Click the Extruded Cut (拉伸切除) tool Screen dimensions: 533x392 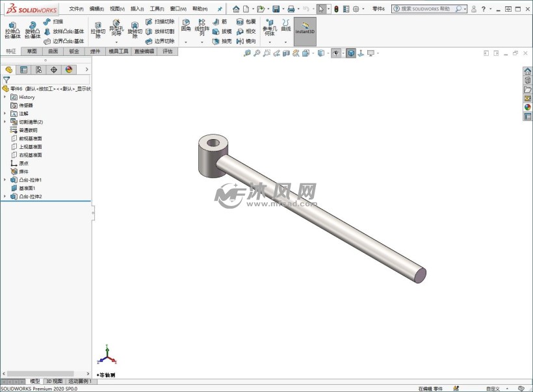pyautogui.click(x=98, y=30)
